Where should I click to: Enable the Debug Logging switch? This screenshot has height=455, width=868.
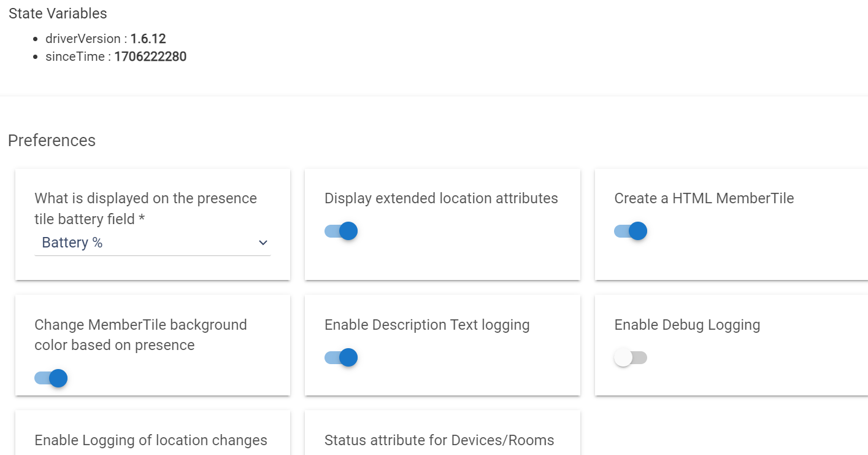(x=631, y=357)
